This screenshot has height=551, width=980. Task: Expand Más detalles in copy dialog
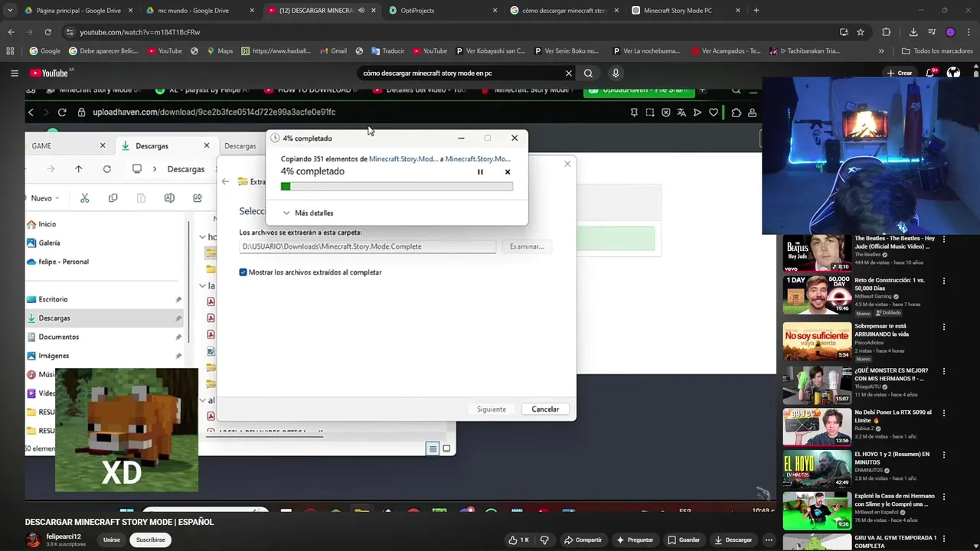pyautogui.click(x=308, y=213)
